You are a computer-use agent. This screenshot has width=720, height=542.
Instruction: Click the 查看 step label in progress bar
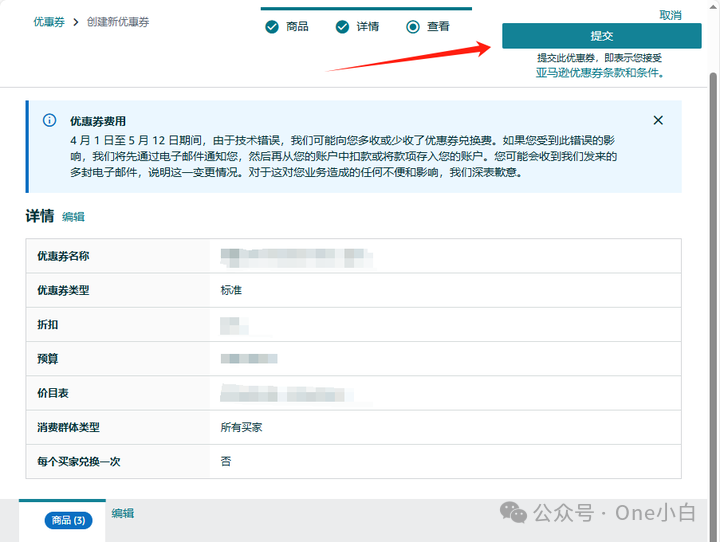pyautogui.click(x=438, y=27)
